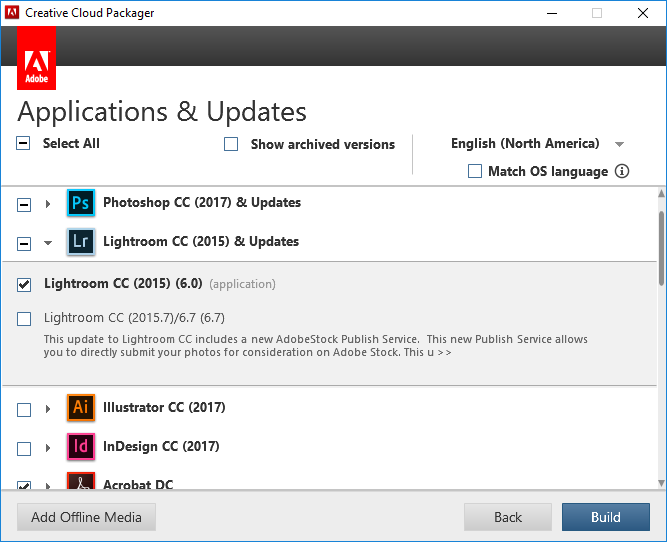Toggle Lightroom CC (2015) & Updates checkbox
The image size is (667, 542).
point(24,244)
